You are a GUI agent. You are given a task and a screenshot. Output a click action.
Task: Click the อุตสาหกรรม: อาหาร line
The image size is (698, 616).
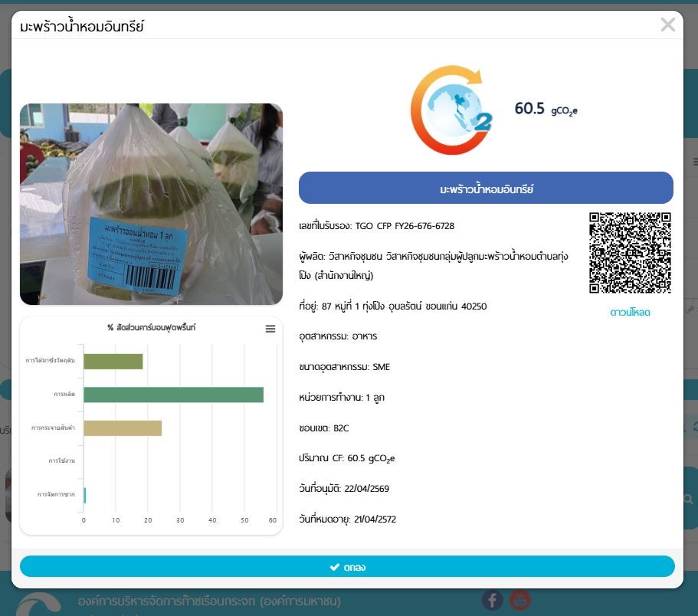coord(338,336)
